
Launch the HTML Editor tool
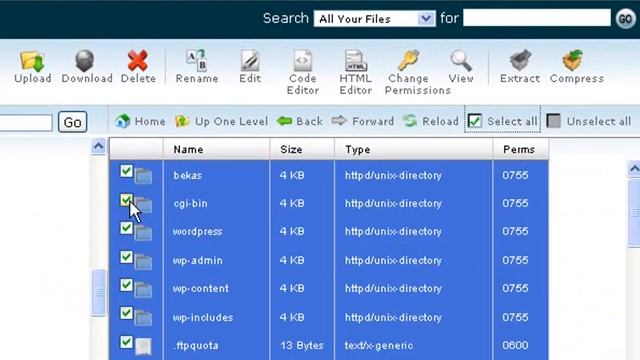(x=356, y=61)
